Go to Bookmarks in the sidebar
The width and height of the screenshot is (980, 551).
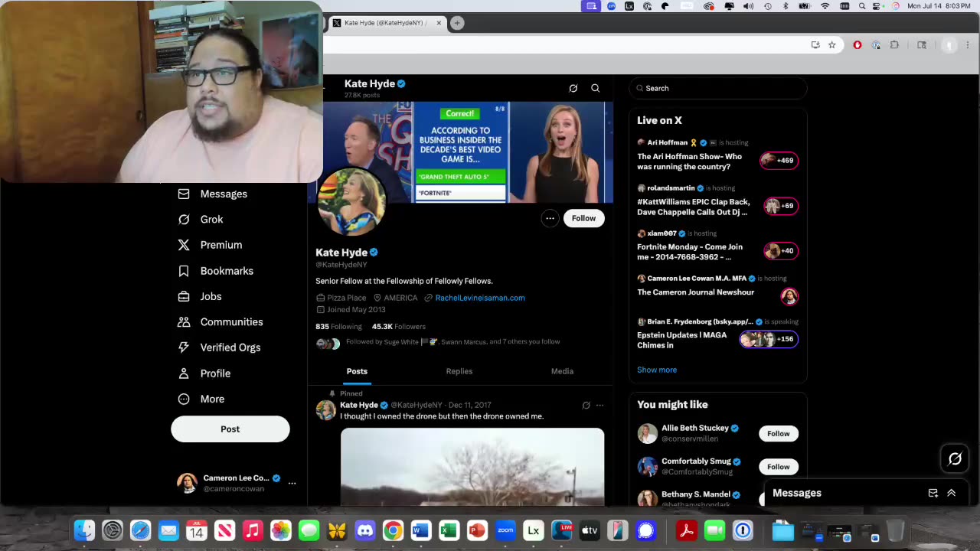[x=215, y=271]
